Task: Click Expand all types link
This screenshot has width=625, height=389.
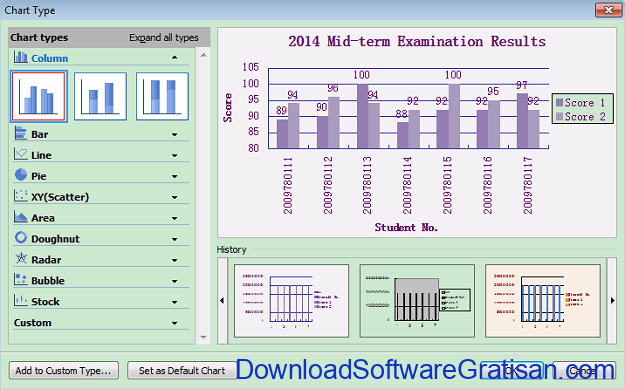Action: click(164, 37)
